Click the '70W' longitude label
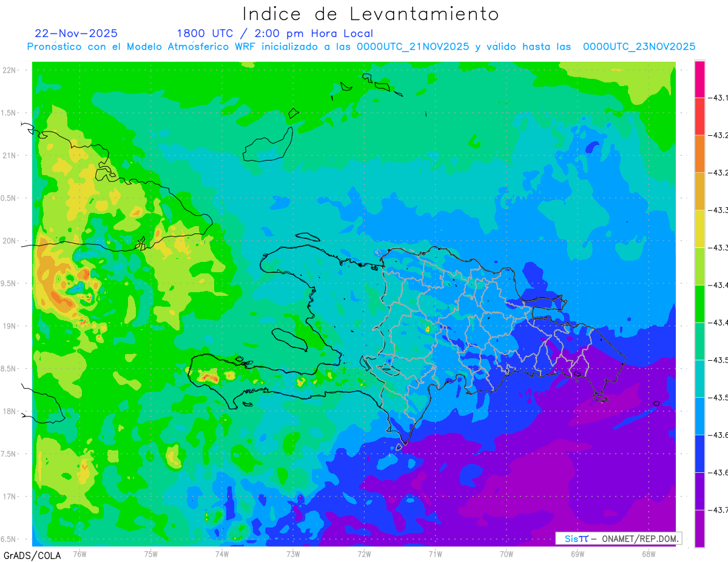This screenshot has width=728, height=562. click(507, 554)
